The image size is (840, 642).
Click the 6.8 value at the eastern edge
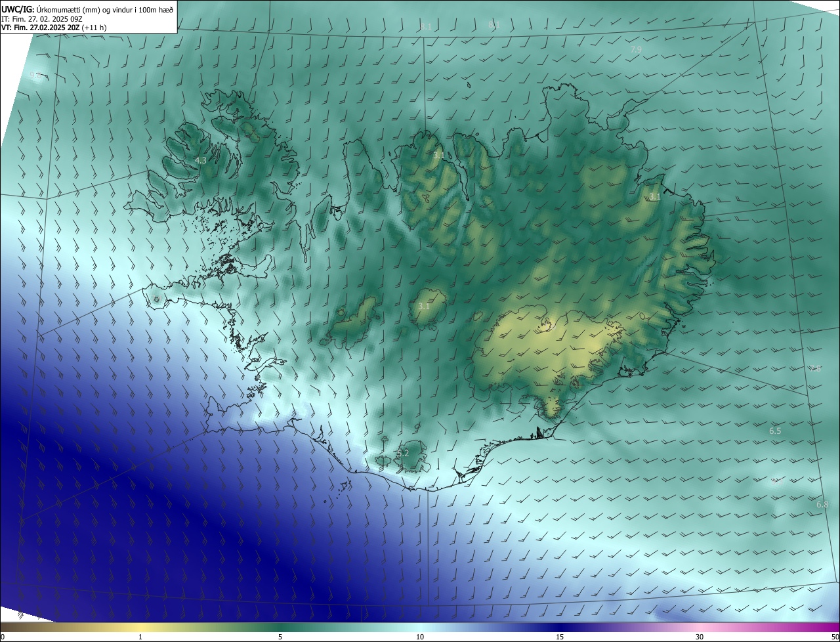pyautogui.click(x=822, y=504)
